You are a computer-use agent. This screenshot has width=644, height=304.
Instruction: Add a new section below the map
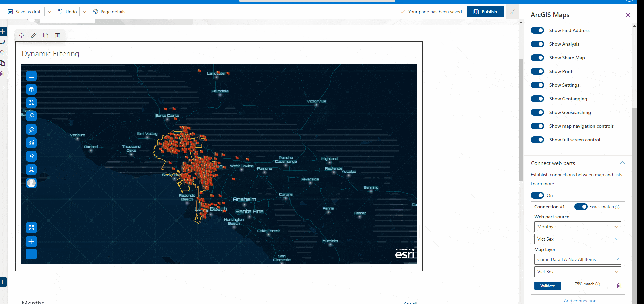[x=3, y=282]
